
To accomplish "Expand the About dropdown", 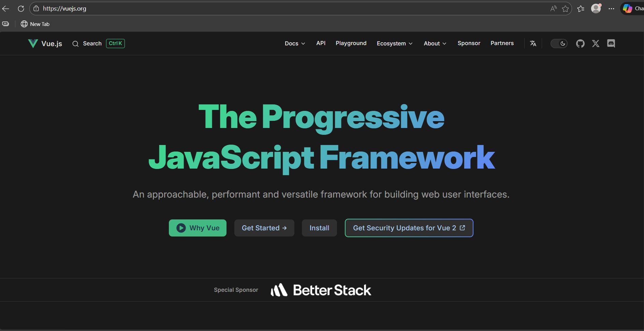I will pos(435,43).
